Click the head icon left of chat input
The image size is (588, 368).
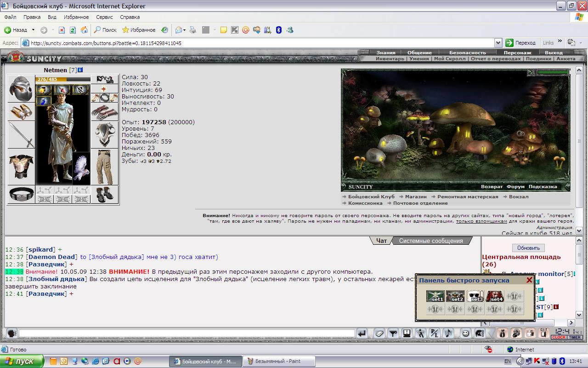click(x=11, y=333)
